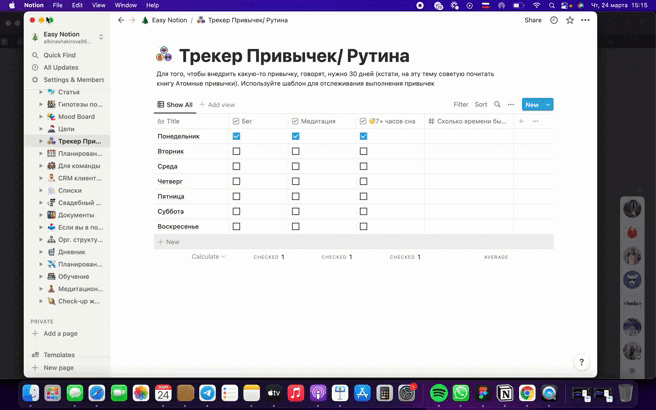Viewport: 656px width, 410px height.
Task: Open the page options three-dot menu
Action: [585, 20]
